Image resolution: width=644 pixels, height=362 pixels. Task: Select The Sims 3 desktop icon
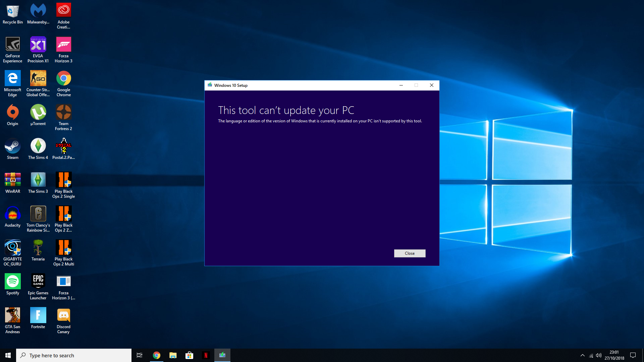tap(38, 183)
